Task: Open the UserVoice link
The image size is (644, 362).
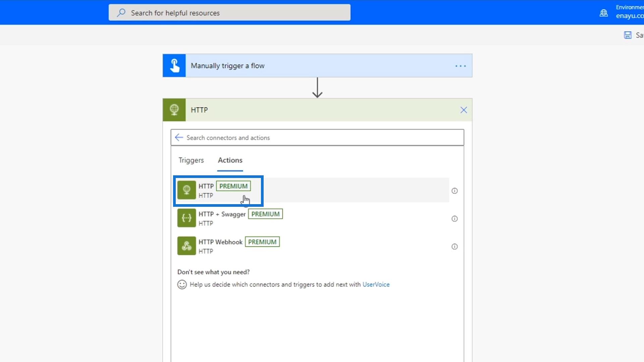Action: (x=376, y=285)
